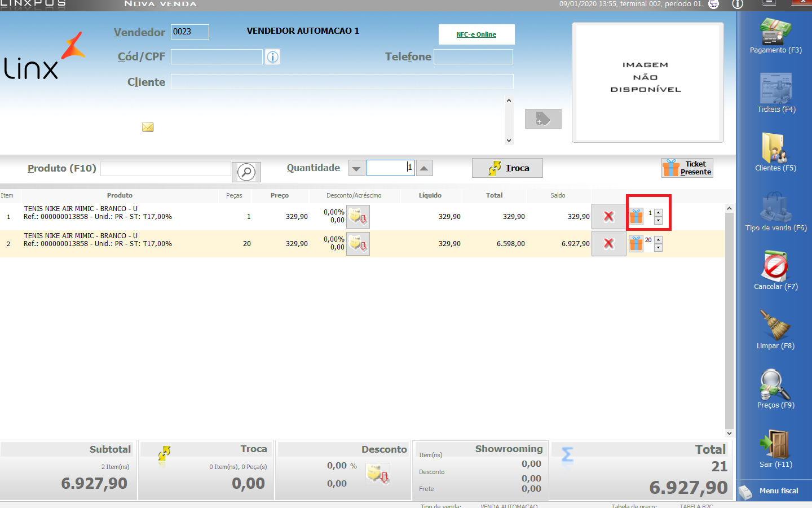The image size is (812, 508).
Task: Cancel sale with Cancelar (F7)
Action: pyautogui.click(x=776, y=270)
